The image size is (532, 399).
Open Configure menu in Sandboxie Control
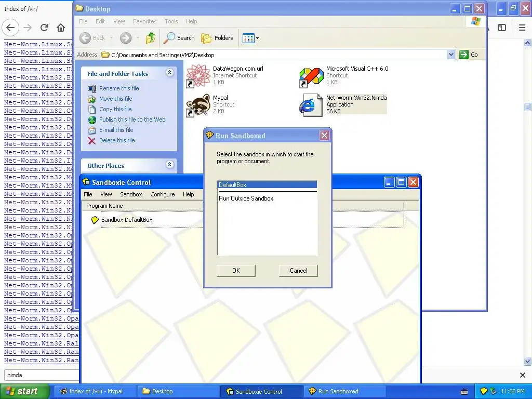click(x=163, y=194)
